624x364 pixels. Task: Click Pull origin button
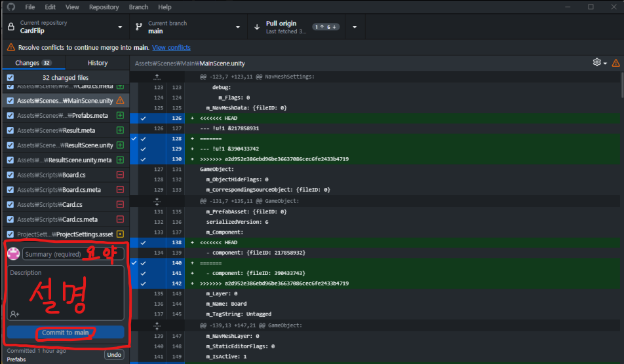pos(296,27)
